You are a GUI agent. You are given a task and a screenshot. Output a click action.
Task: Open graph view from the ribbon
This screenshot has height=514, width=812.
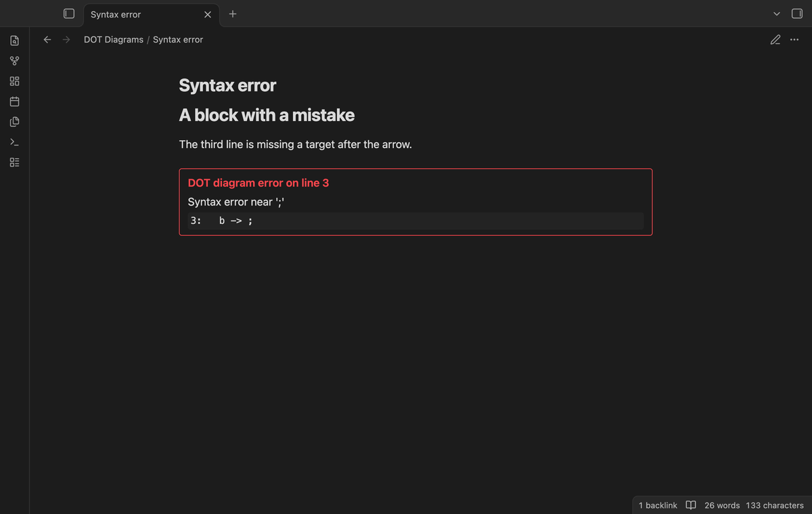15,62
